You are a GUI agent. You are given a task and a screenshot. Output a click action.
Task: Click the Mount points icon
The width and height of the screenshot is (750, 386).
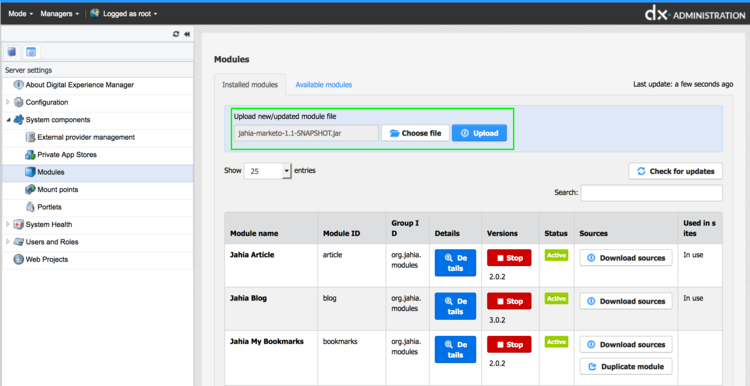pos(30,189)
